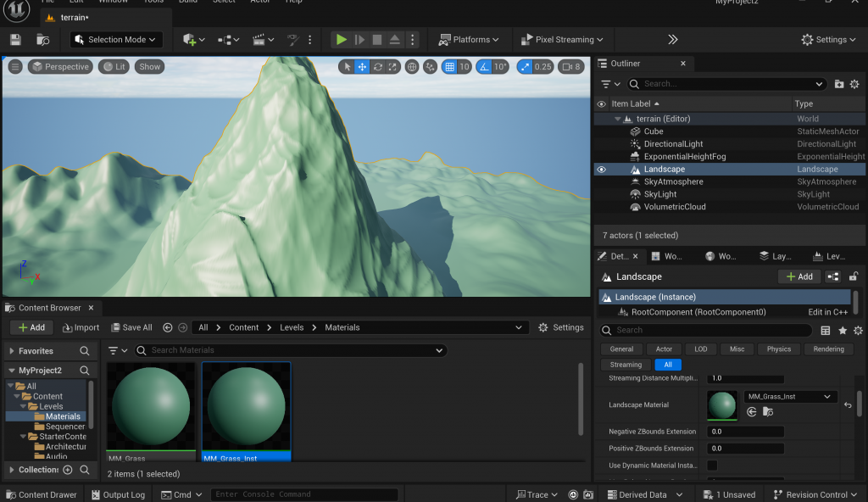Open the Revision Control menu
The width and height of the screenshot is (868, 502).
[x=815, y=495]
